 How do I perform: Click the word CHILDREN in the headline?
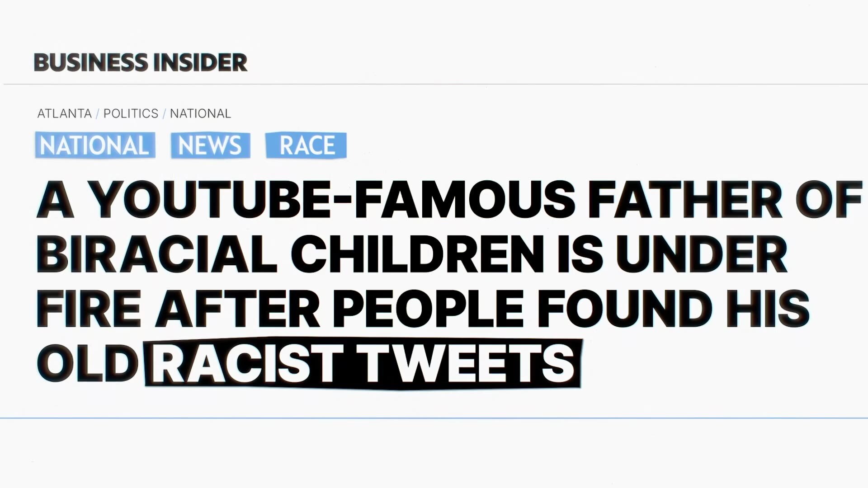(417, 254)
